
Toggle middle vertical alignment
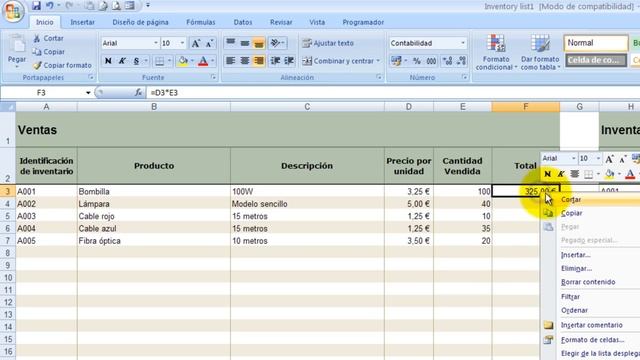(245, 43)
